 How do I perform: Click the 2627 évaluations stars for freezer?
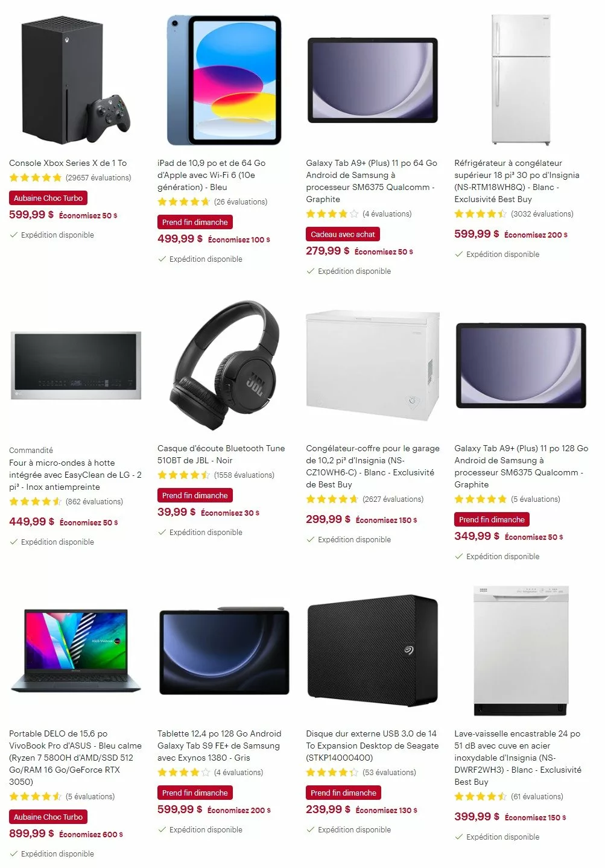(364, 499)
